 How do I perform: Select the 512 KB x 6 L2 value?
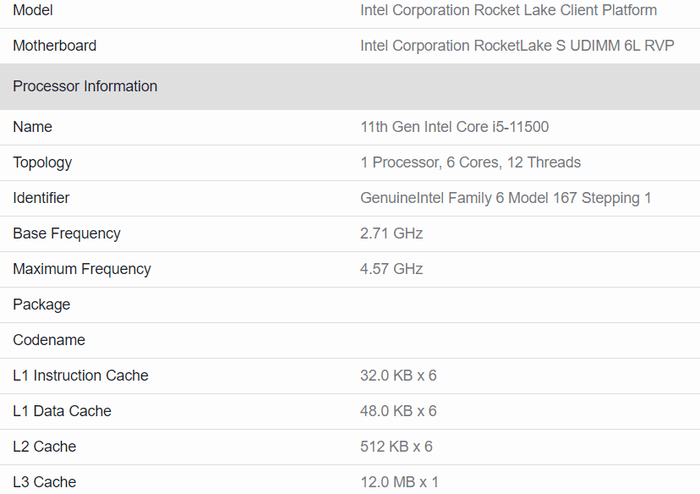396,447
